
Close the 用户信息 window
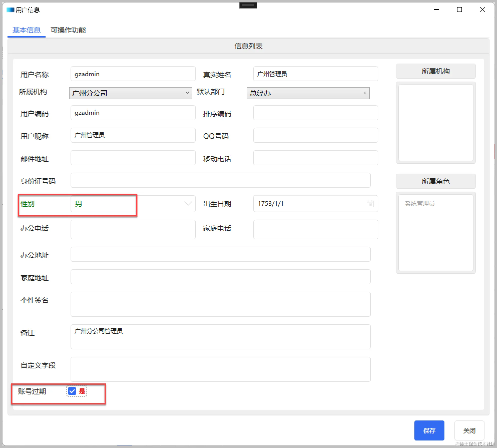[x=482, y=10]
